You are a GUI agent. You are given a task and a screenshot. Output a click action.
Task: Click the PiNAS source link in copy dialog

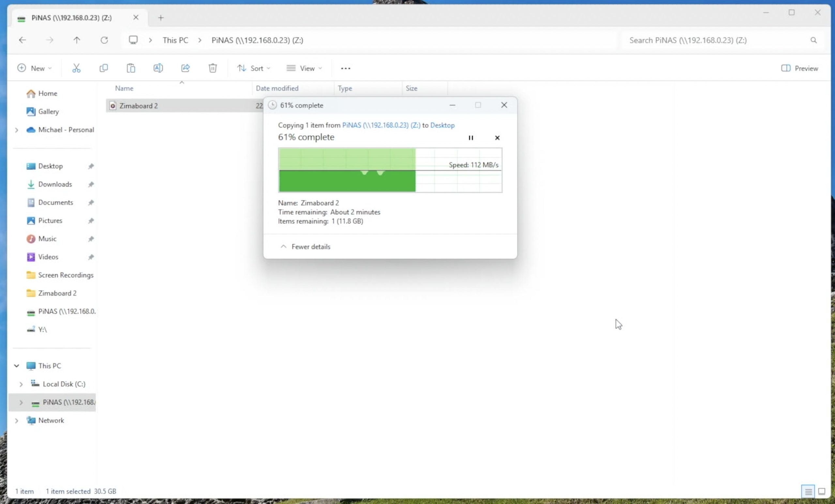coord(381,125)
